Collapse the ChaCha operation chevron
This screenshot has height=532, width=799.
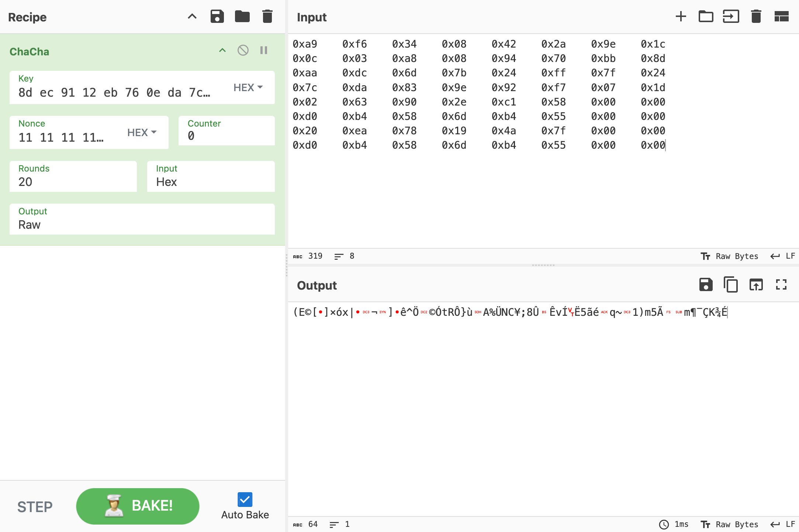pos(222,51)
